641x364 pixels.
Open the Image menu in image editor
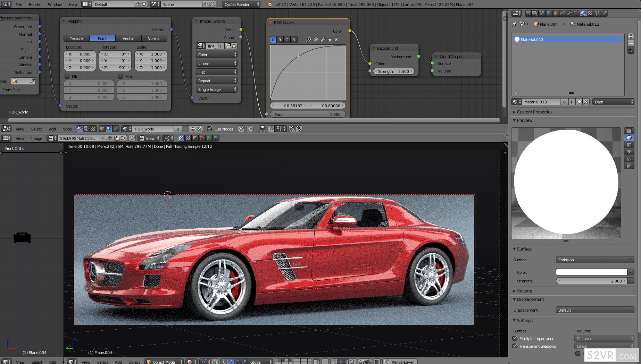coord(36,138)
